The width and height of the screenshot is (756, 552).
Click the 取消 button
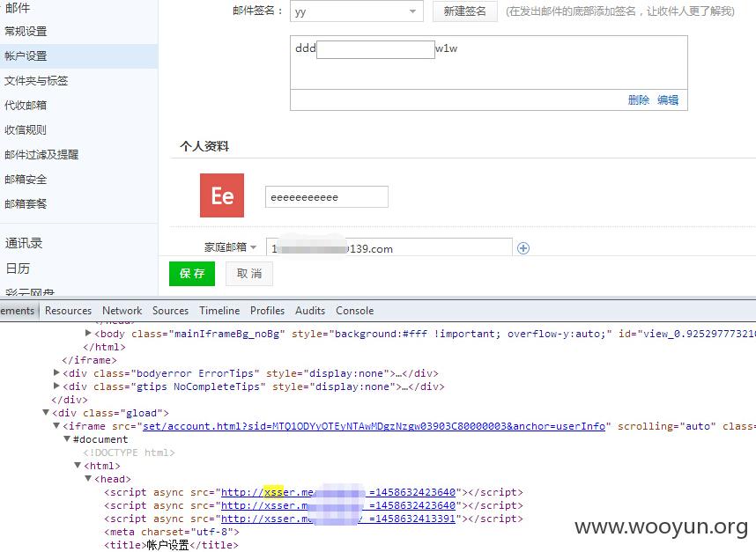(x=249, y=274)
